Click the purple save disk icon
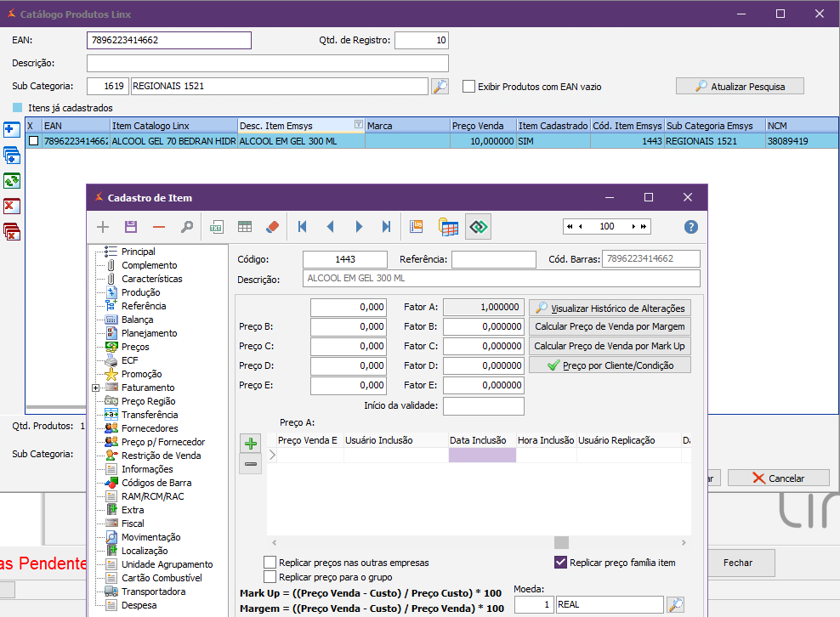 (131, 227)
